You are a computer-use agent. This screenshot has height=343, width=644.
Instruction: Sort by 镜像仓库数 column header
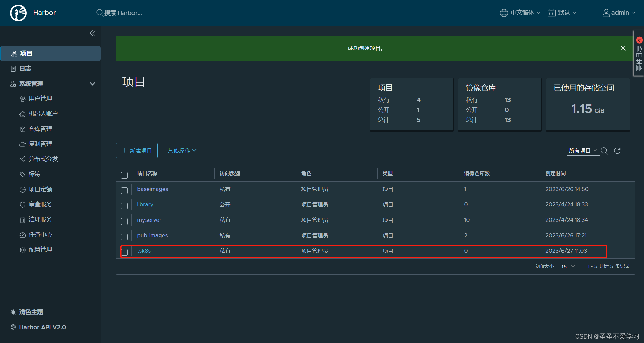pos(477,174)
